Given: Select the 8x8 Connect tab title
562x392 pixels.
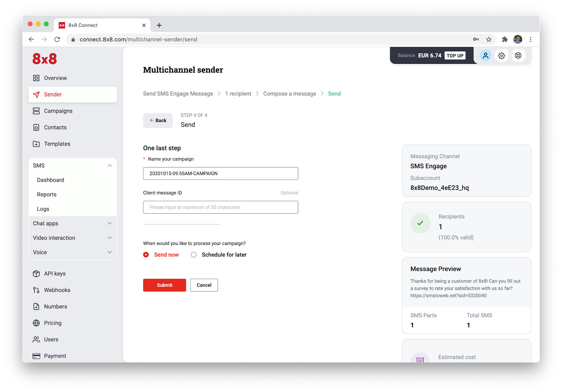Looking at the screenshot, I should pyautogui.click(x=83, y=25).
